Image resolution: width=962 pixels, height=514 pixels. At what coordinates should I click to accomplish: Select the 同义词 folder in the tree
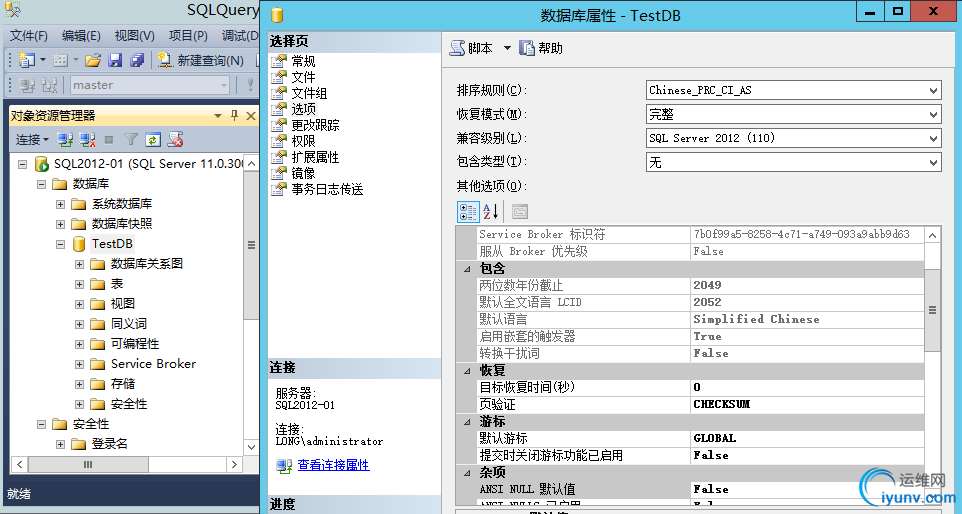click(129, 324)
